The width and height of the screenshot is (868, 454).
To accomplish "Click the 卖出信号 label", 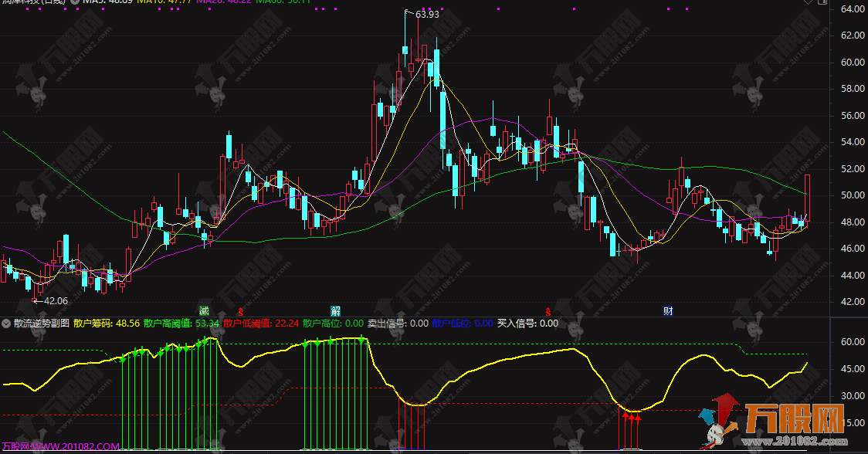I will point(398,324).
